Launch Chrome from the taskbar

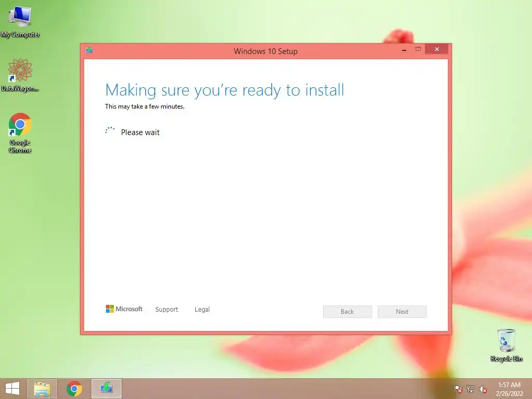point(74,389)
